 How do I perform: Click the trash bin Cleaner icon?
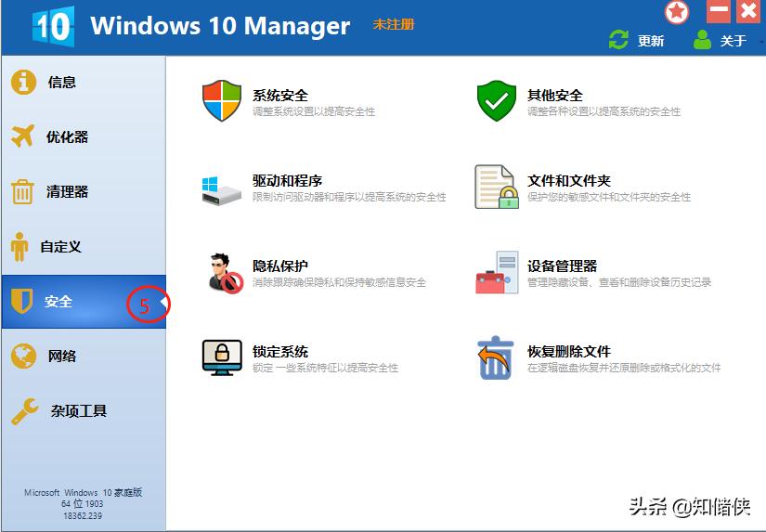click(x=22, y=191)
